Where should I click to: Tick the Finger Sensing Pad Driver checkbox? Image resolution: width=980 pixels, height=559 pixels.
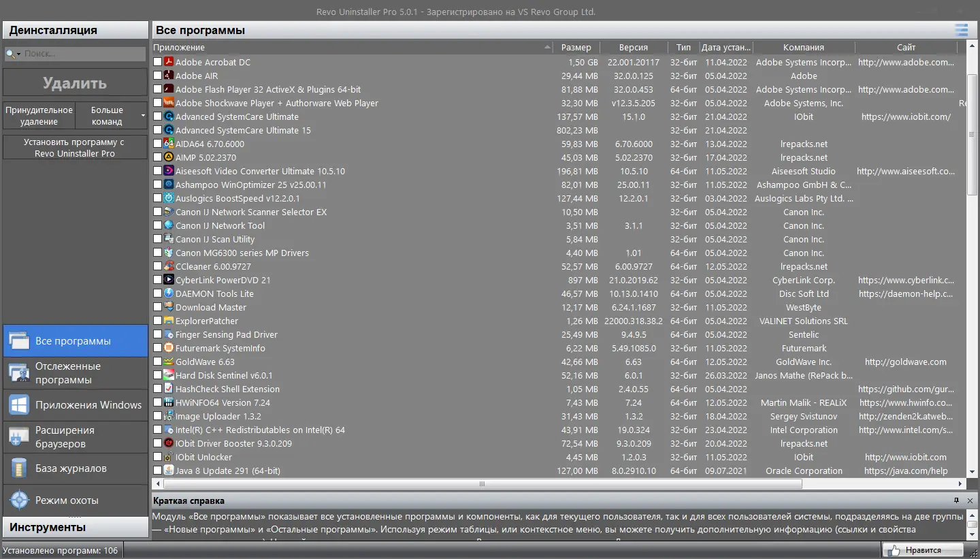[158, 334]
